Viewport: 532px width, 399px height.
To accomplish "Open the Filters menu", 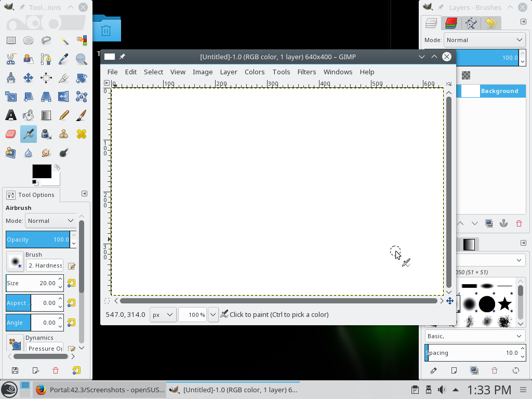I will (x=307, y=72).
